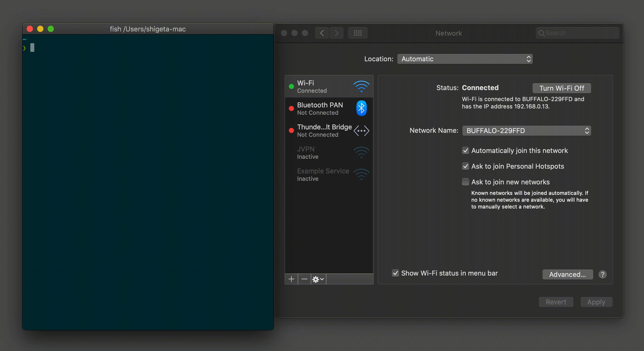Expand the Network Name BUFFALO-229FFD dropdown
Viewport: 644px width, 351px height.
coord(527,131)
